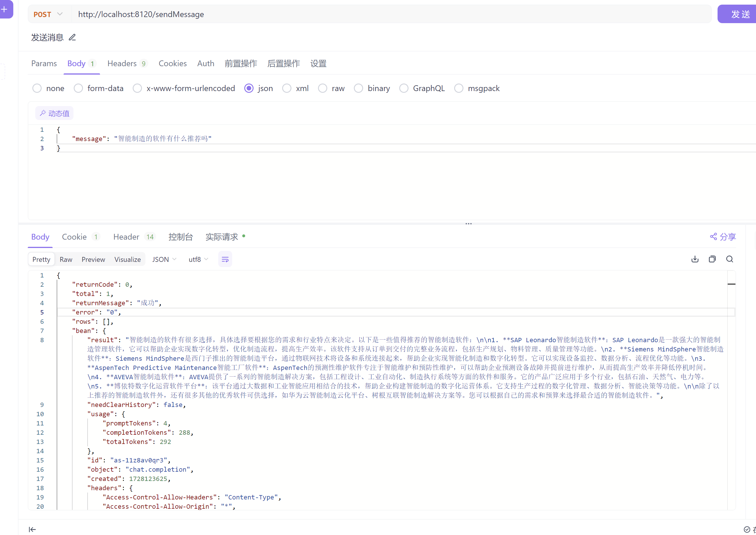Open search in response body
This screenshot has height=535, width=756.
(x=730, y=259)
